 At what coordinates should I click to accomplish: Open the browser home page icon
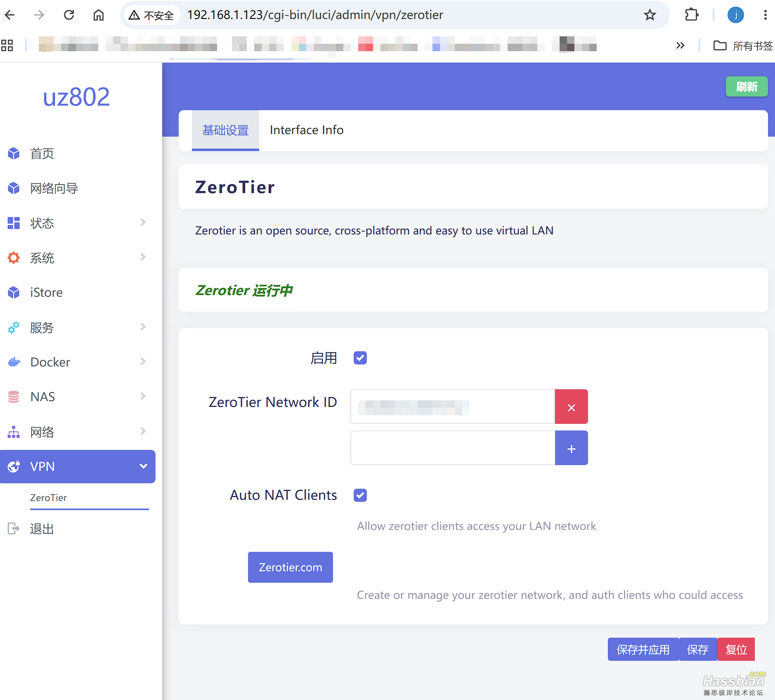pyautogui.click(x=99, y=15)
